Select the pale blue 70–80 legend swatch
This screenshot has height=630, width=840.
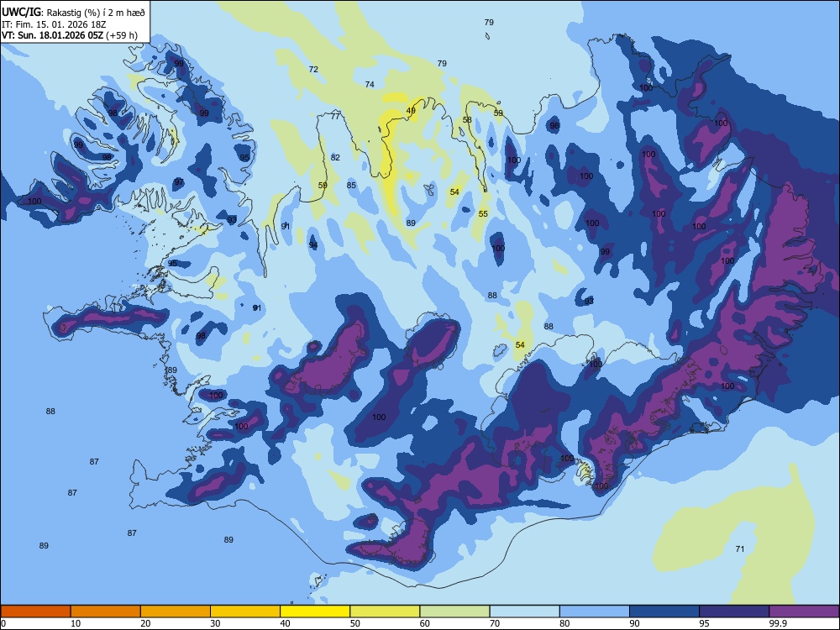(x=524, y=612)
